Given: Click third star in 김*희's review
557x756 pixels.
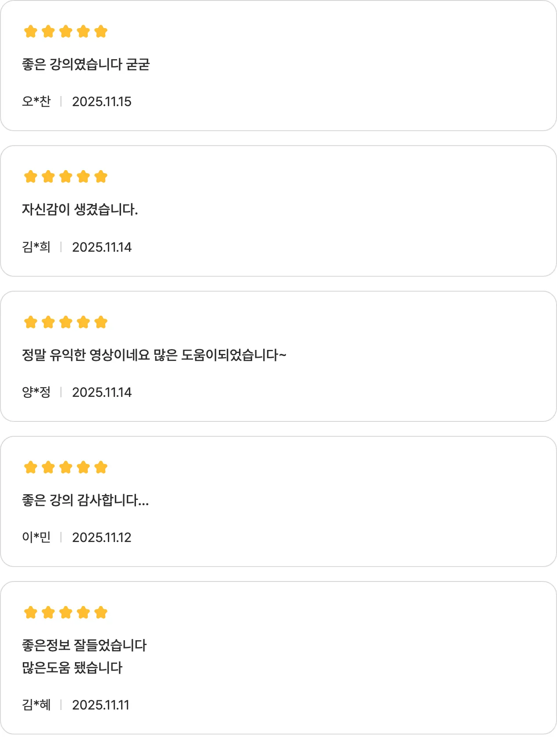Looking at the screenshot, I should (66, 177).
